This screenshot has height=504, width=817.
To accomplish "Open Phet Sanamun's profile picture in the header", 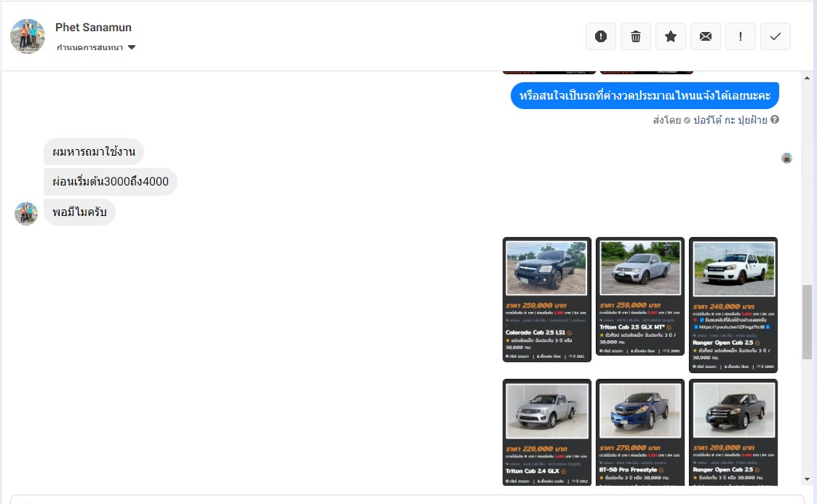I will point(28,36).
